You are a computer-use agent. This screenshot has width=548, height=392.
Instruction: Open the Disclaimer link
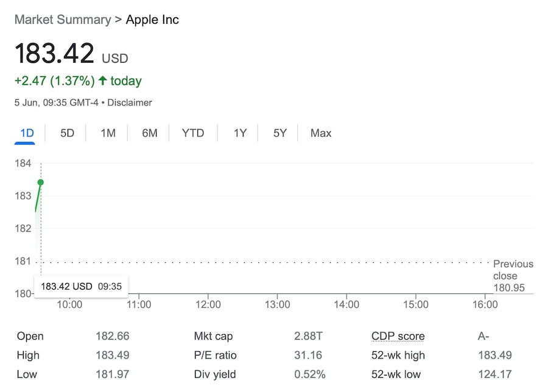pos(130,103)
